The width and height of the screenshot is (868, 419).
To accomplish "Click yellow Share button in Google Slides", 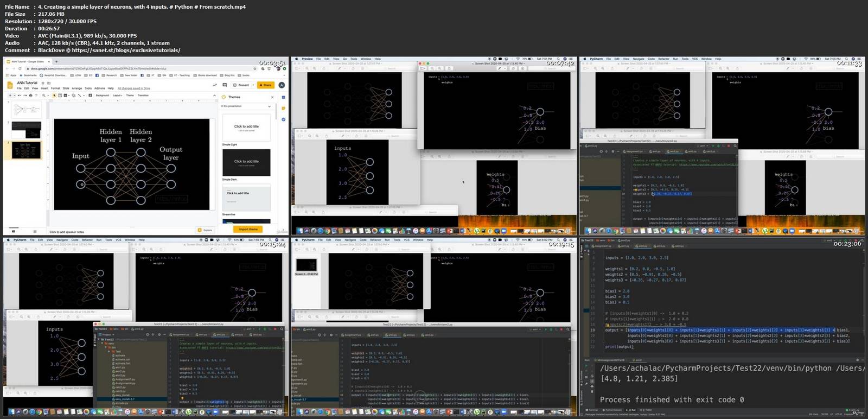I will tap(266, 85).
